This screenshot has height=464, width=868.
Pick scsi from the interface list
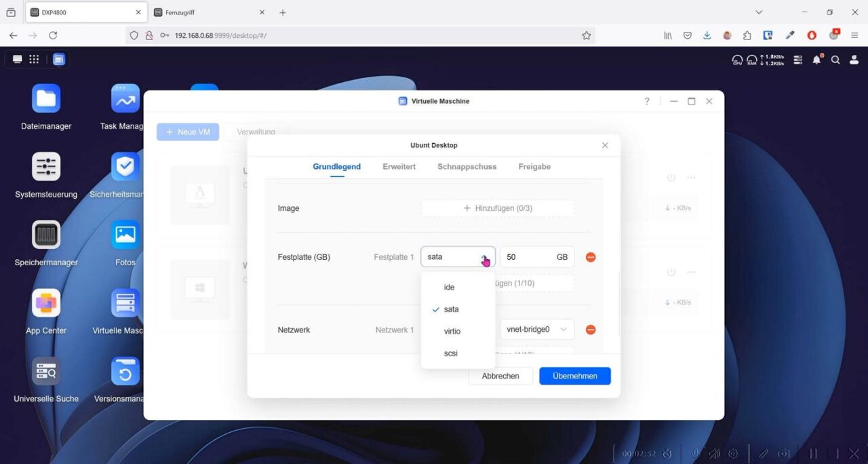coord(450,353)
